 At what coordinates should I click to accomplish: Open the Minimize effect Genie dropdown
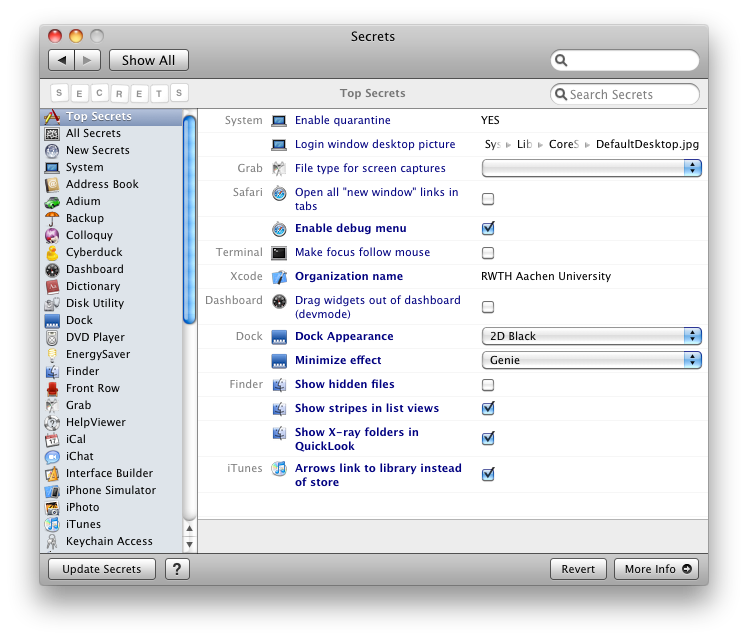(x=591, y=361)
